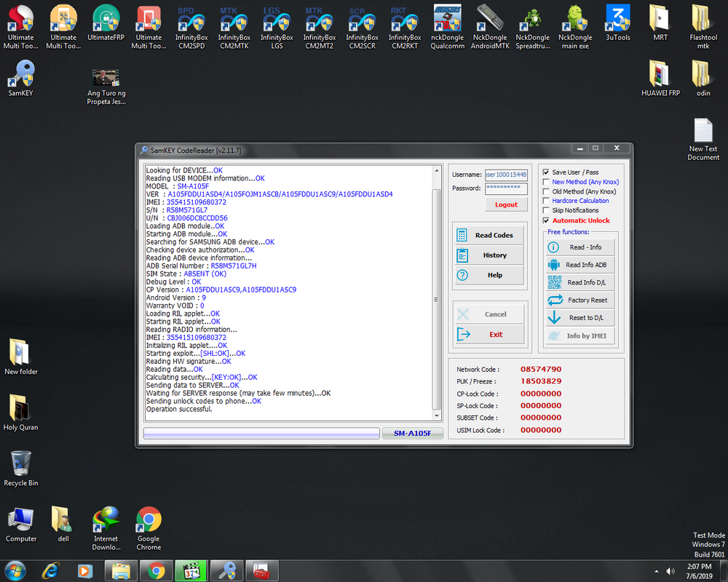Open the New folder desktop icon
The image size is (728, 582).
pyautogui.click(x=21, y=357)
